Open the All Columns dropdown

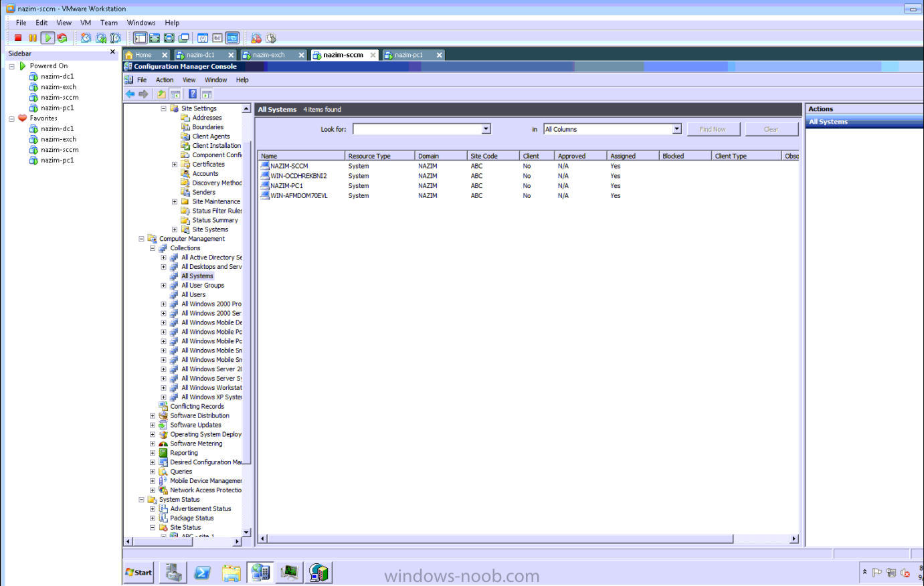pos(676,128)
